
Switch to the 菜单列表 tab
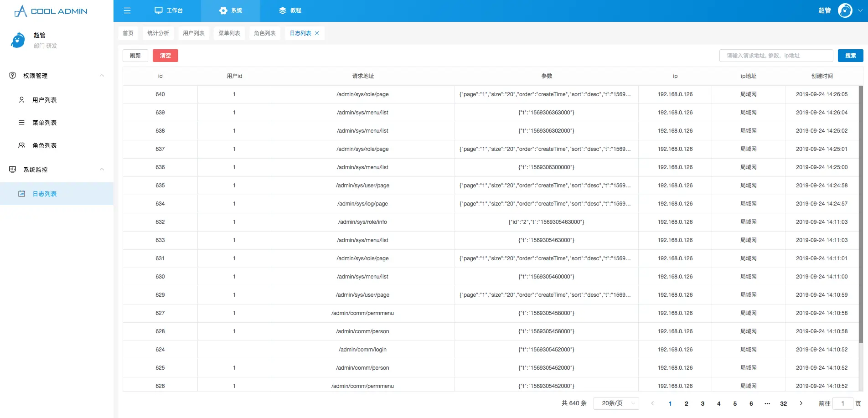pos(229,33)
